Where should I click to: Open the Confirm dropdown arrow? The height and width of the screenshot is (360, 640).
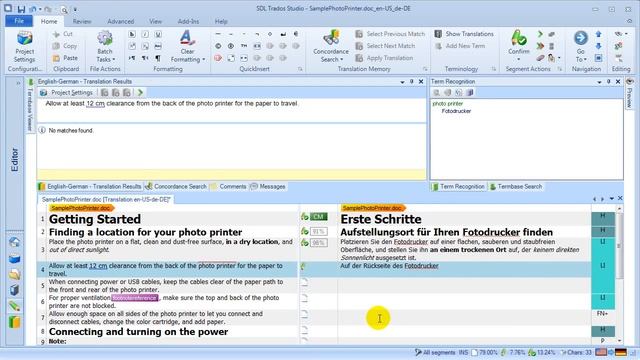pyautogui.click(x=519, y=60)
